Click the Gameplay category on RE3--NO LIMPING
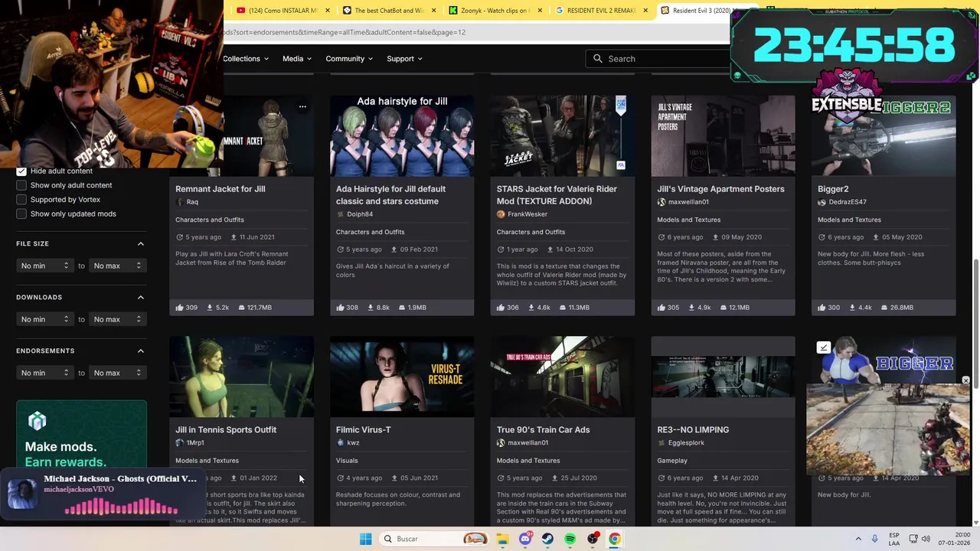 (x=672, y=461)
